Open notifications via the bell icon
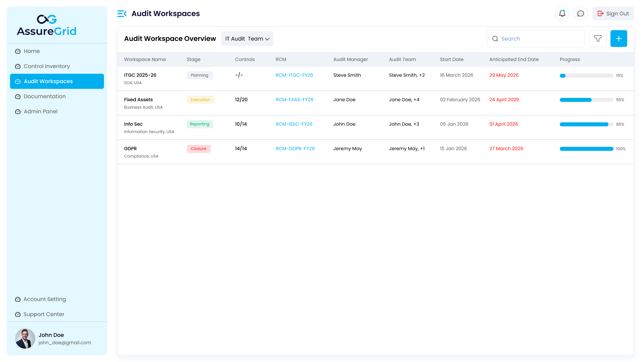This screenshot has width=644, height=362. pyautogui.click(x=562, y=13)
